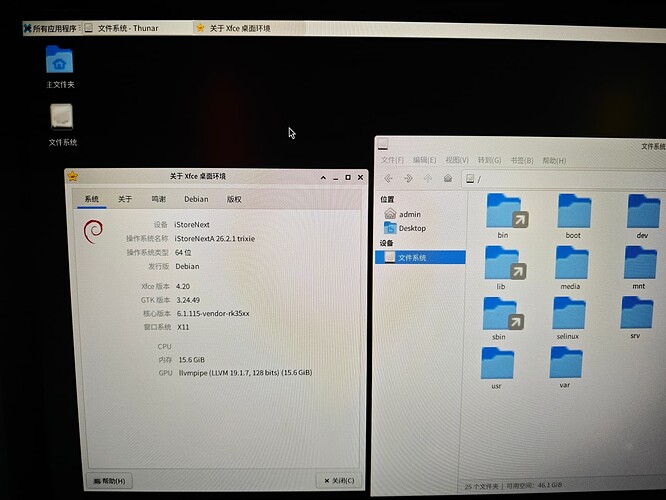The width and height of the screenshot is (666, 500).
Task: Click the GTK version 3.24.49 value
Action: pos(188,300)
